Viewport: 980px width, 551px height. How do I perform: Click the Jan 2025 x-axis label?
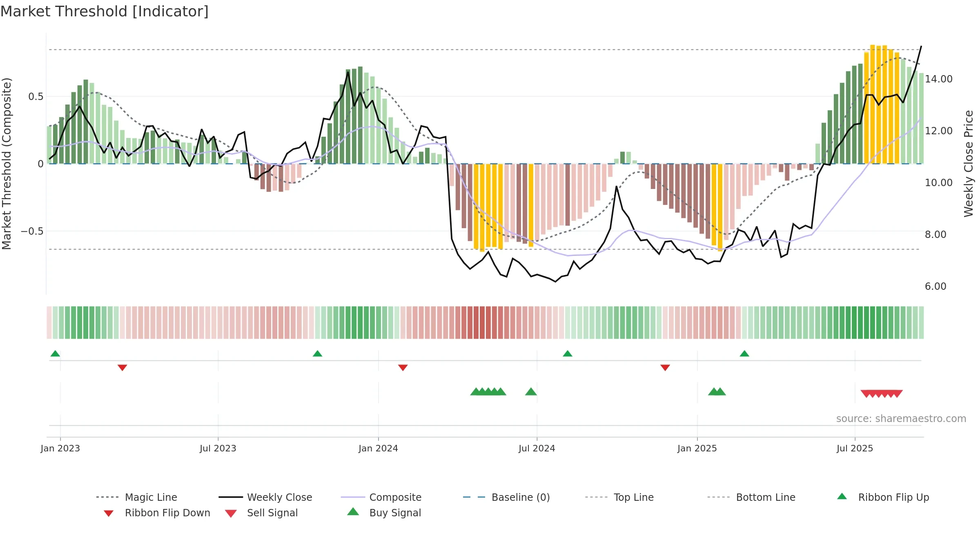coord(697,448)
